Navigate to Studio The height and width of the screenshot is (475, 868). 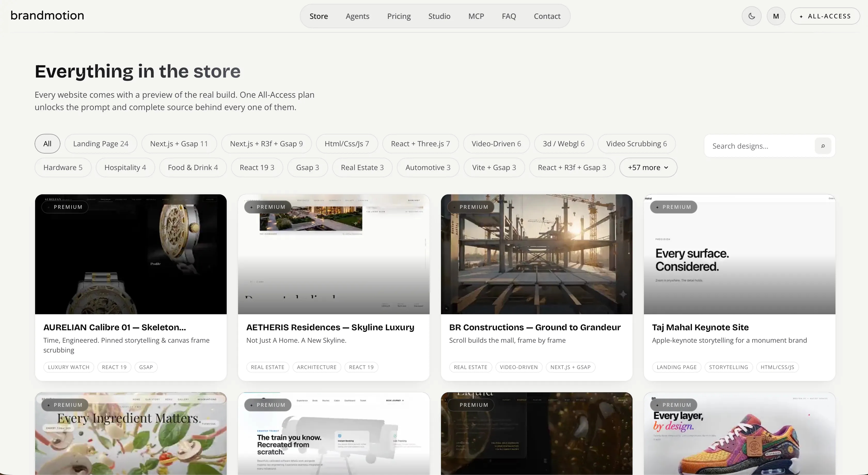[x=439, y=16]
